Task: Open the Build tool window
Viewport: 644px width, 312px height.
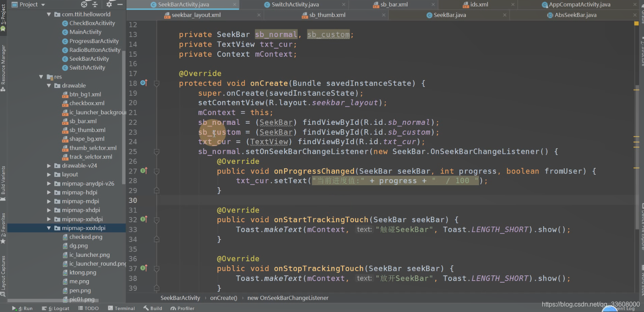Action: coord(153,308)
